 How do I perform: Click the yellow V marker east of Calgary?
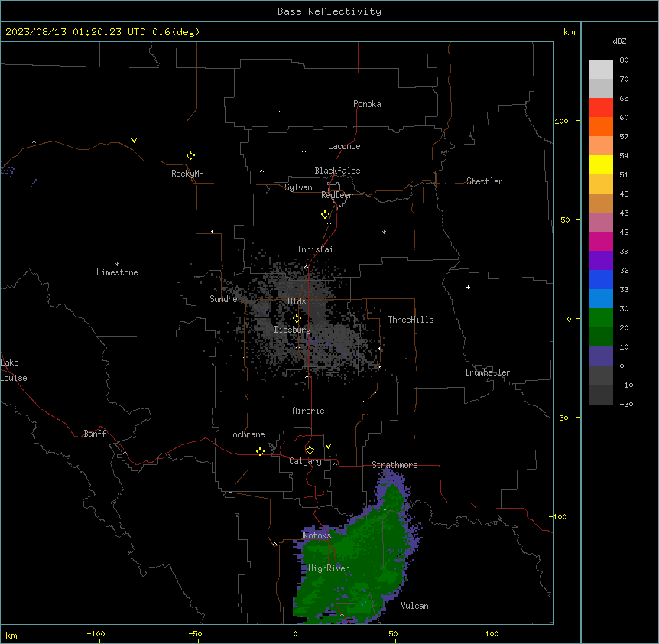pos(328,447)
